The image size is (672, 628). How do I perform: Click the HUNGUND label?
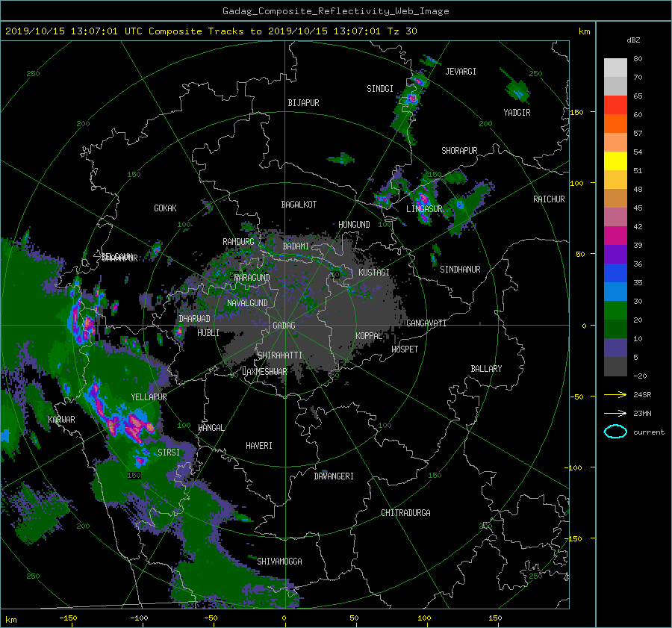[x=354, y=225]
